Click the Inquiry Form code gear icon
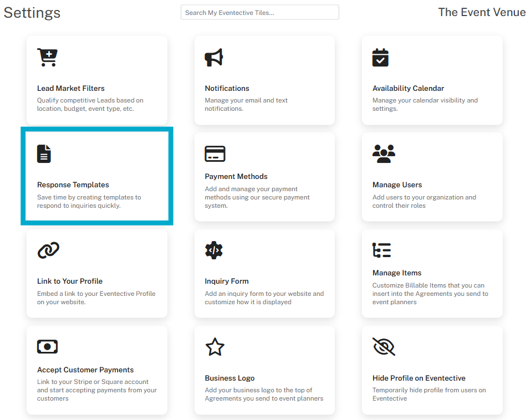The image size is (531, 420). tap(213, 250)
